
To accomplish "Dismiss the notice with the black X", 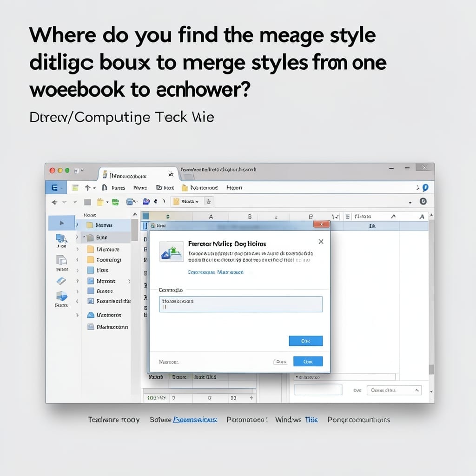I will click(321, 242).
